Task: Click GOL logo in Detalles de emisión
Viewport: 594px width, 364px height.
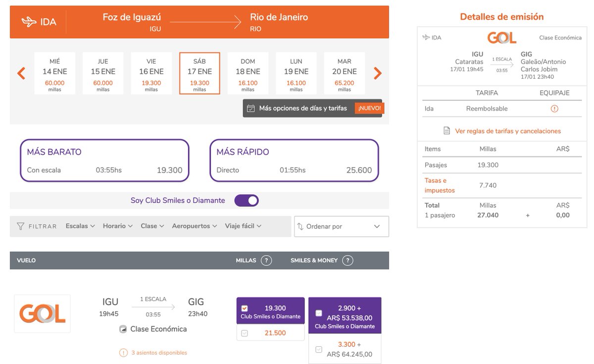Action: [501, 38]
